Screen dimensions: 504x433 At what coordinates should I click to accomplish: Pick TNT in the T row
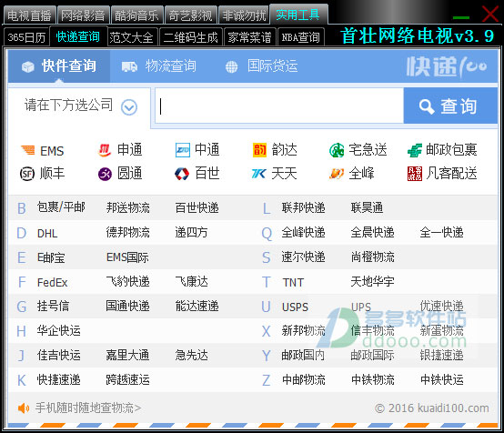[293, 283]
